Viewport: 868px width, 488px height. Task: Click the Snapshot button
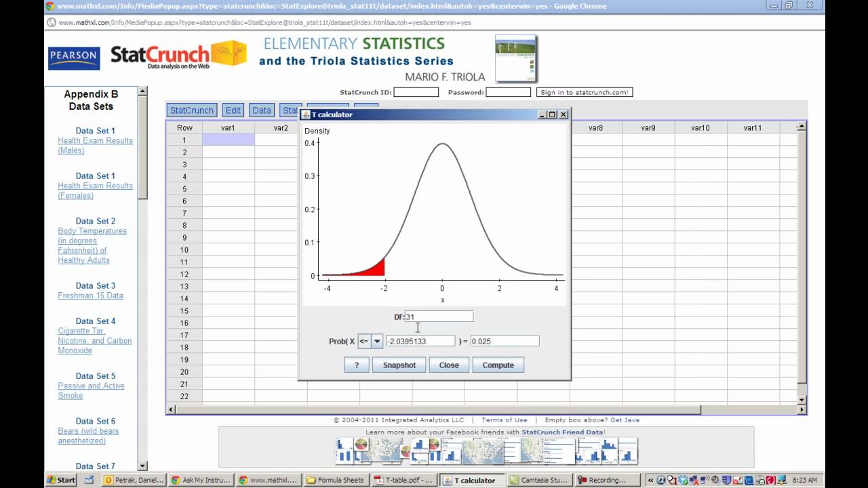click(399, 365)
